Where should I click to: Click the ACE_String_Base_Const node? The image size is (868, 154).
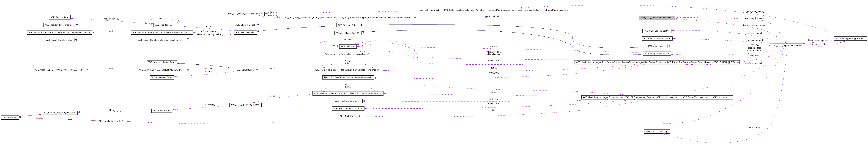(347, 33)
